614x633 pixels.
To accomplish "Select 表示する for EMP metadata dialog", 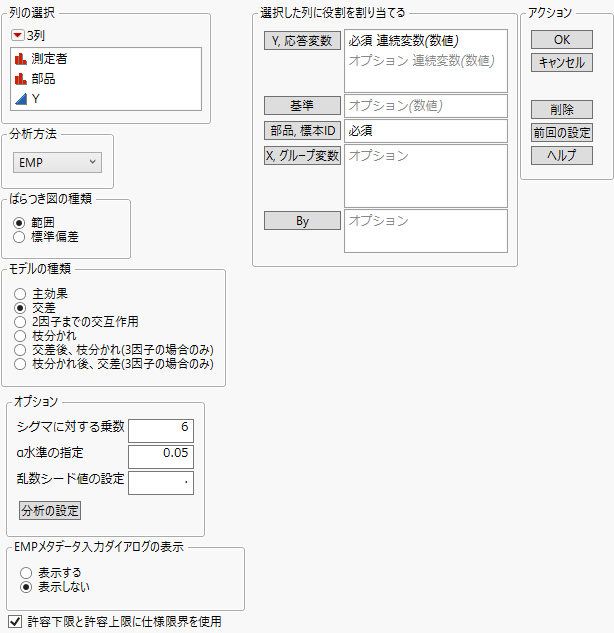I will point(26,573).
